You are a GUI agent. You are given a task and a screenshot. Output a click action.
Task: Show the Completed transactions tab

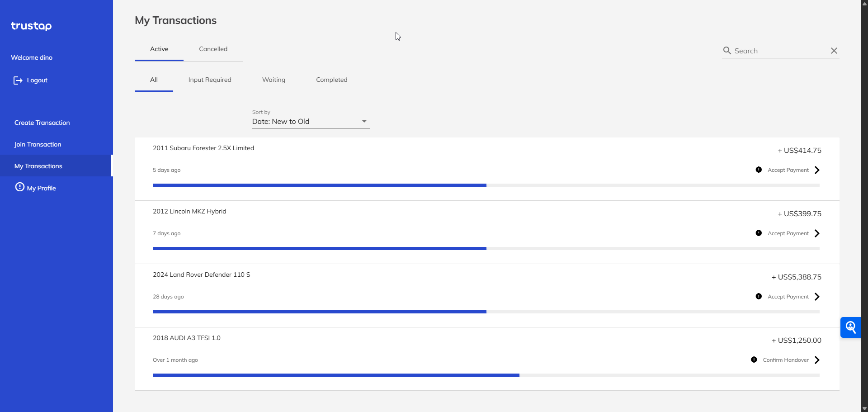tap(331, 80)
